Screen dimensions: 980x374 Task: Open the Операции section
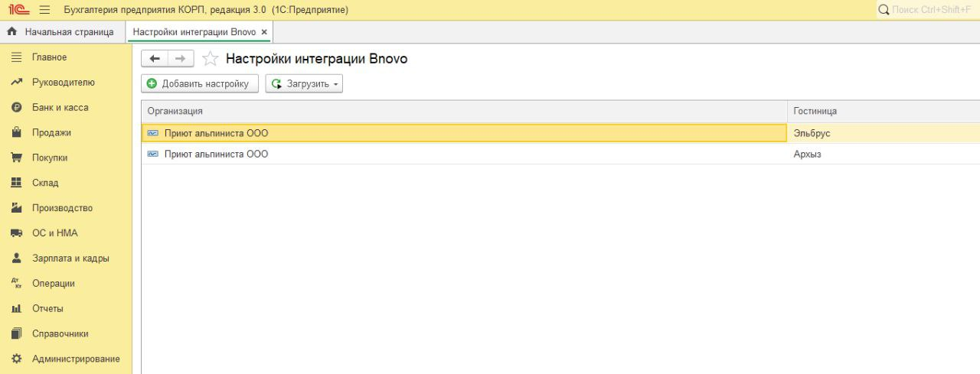click(x=54, y=284)
